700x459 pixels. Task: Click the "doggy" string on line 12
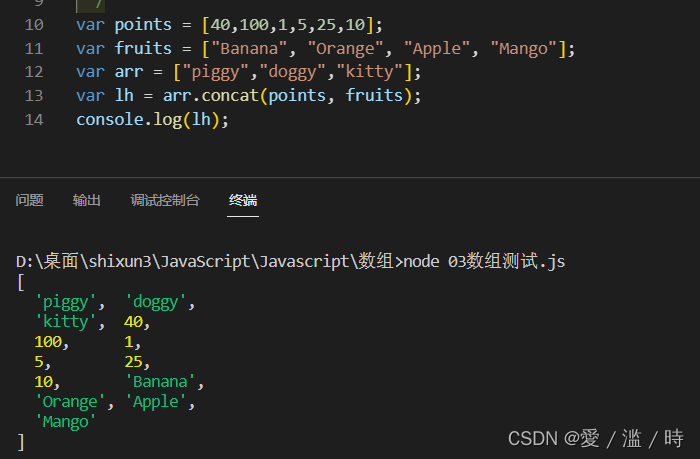[x=293, y=72]
